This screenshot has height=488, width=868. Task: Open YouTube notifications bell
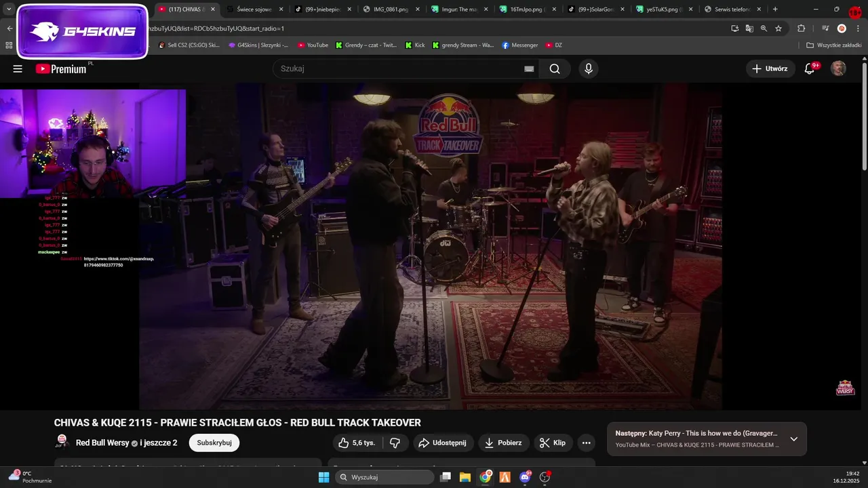pyautogui.click(x=810, y=68)
